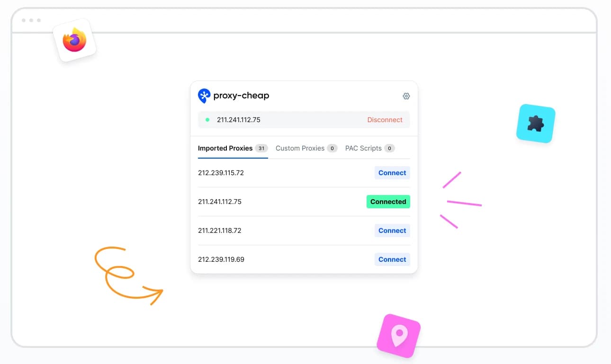This screenshot has height=364, width=611.
Task: Click the blue puzzle piece extension icon
Action: [536, 124]
